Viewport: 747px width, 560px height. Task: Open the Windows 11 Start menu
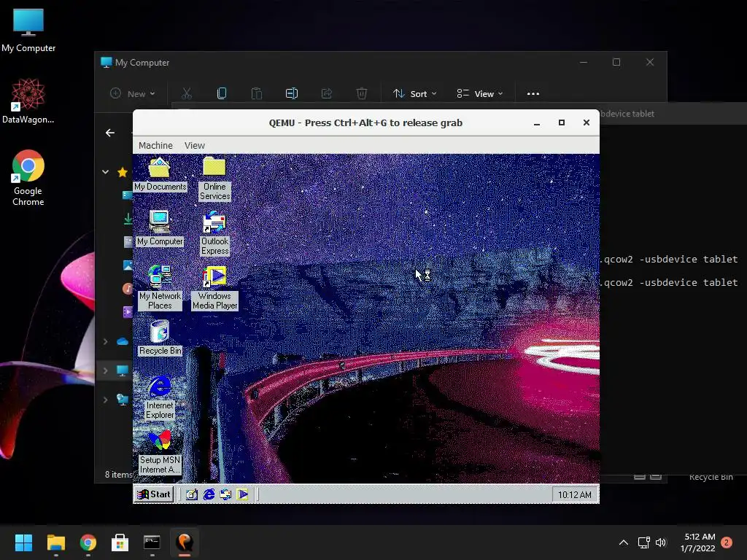[x=23, y=542]
